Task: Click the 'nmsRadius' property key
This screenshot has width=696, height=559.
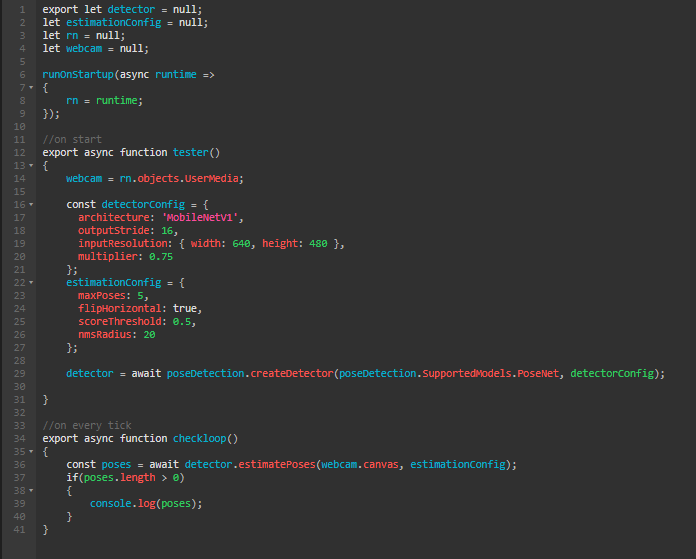Action: point(105,334)
